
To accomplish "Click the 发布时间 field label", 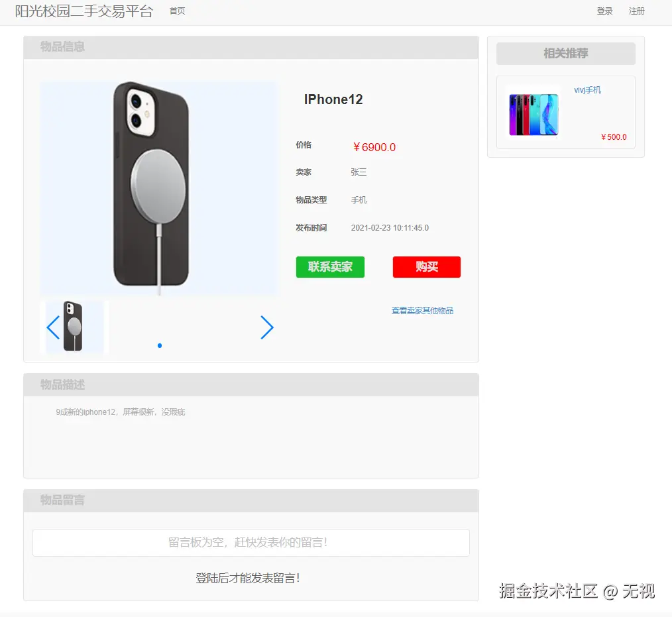I will 311,228.
